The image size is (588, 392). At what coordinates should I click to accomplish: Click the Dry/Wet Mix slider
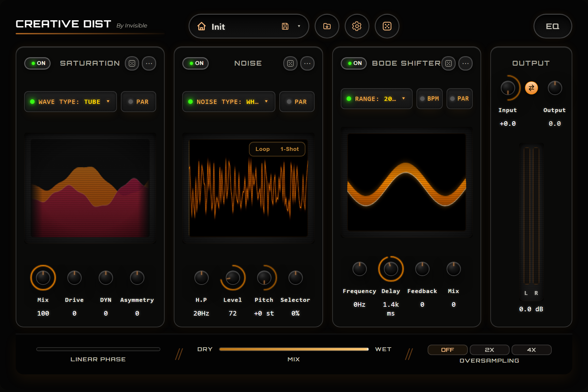[294, 349]
